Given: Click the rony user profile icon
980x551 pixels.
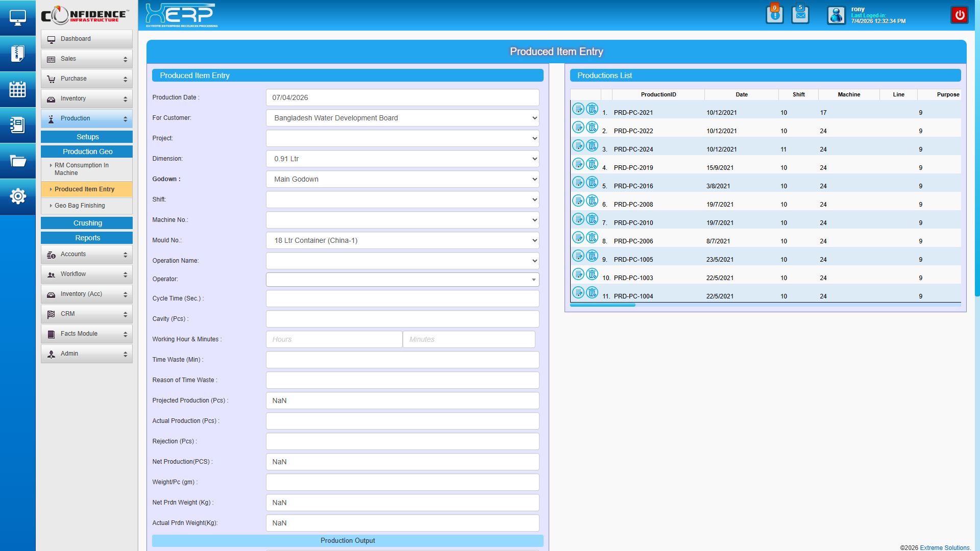Looking at the screenshot, I should tap(836, 15).
